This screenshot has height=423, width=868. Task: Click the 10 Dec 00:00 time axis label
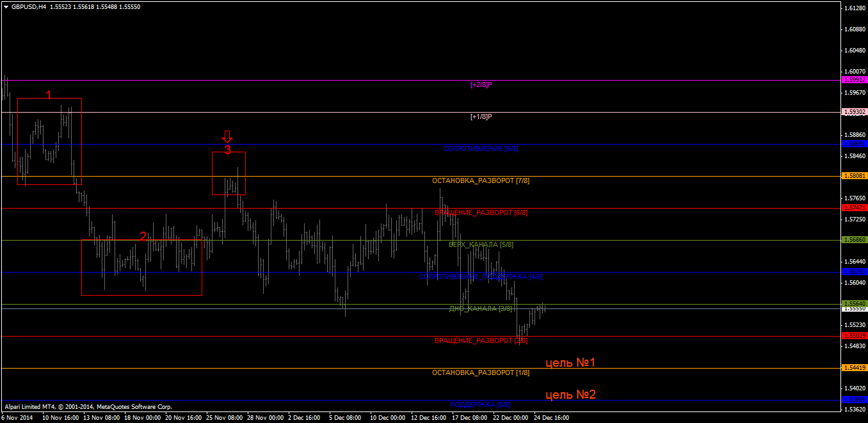[x=389, y=418]
